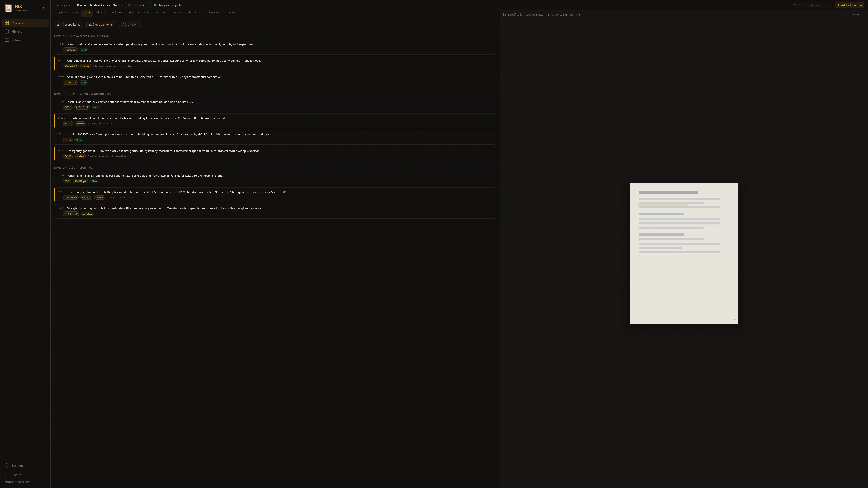Open the Substitutions tab

click(194, 13)
